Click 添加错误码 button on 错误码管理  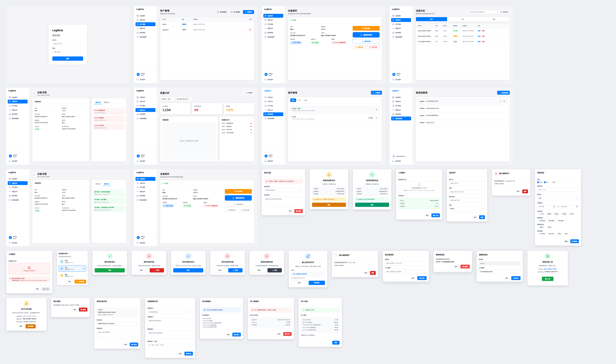tap(503, 93)
